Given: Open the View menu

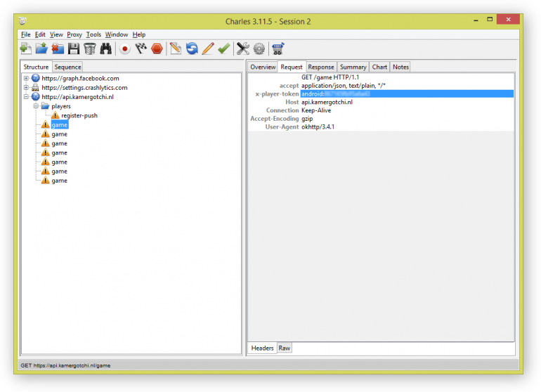Looking at the screenshot, I should coord(56,34).
